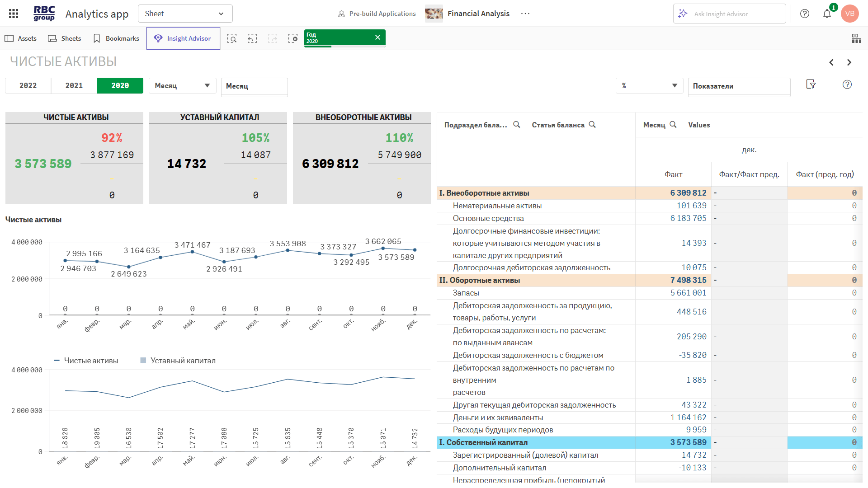Screen dimensions: 868x488
Task: Open the Месяц dropdown selector
Action: point(182,85)
